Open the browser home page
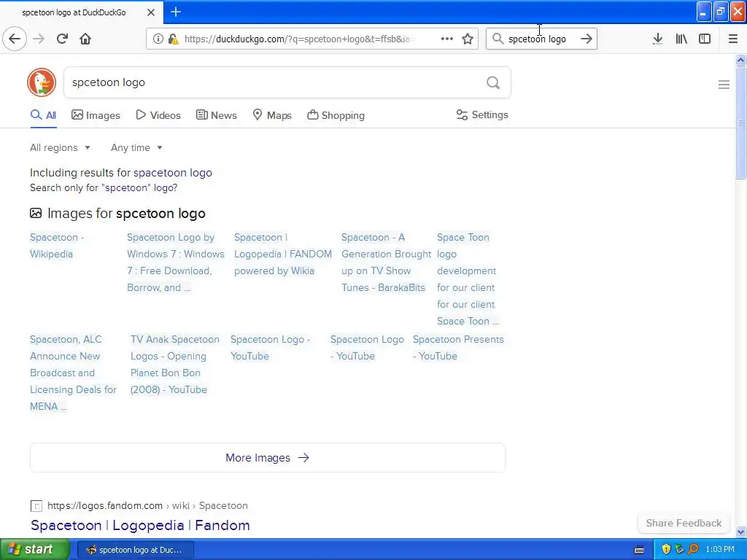 tap(85, 39)
